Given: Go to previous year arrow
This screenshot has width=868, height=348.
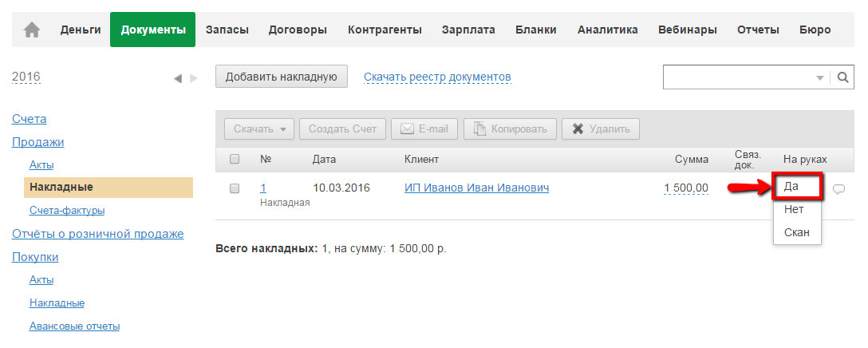Looking at the screenshot, I should pyautogui.click(x=178, y=78).
